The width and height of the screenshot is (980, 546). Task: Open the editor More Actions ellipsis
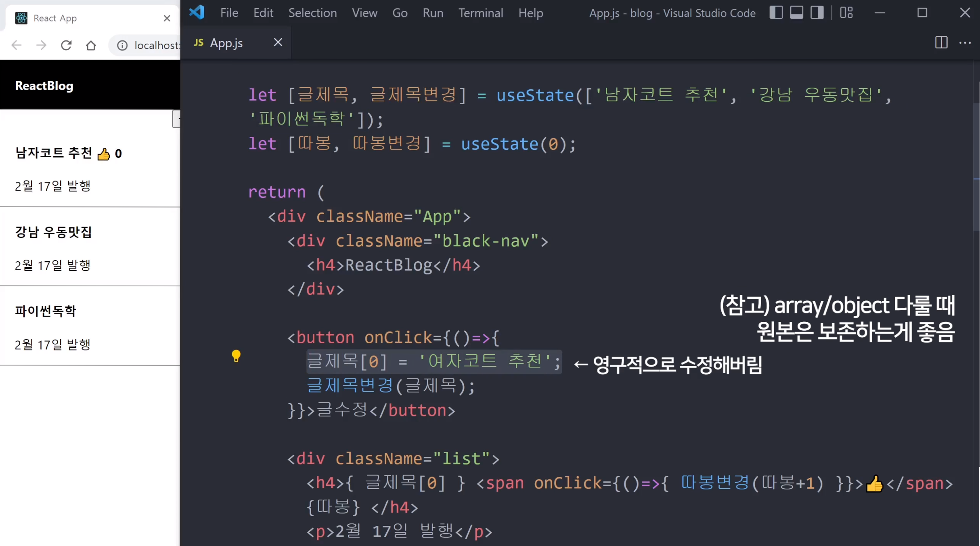pyautogui.click(x=965, y=42)
